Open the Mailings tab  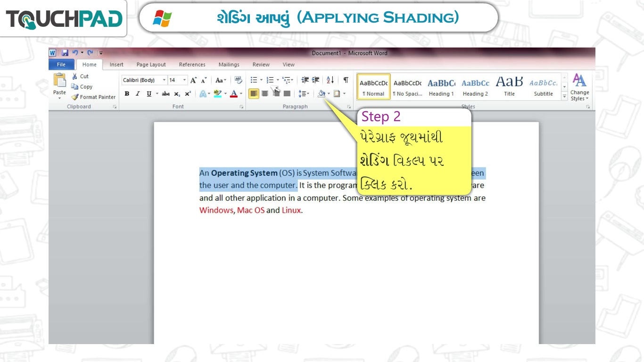point(229,65)
